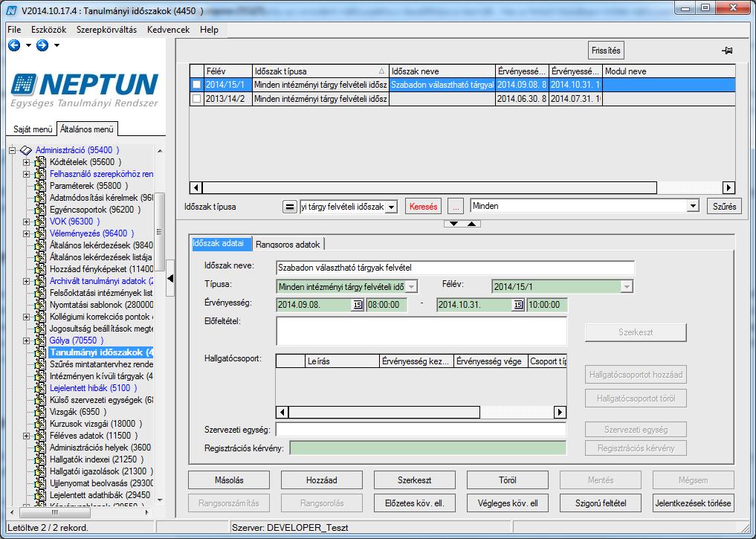Click the pin icon next to Frissítés

tap(727, 50)
